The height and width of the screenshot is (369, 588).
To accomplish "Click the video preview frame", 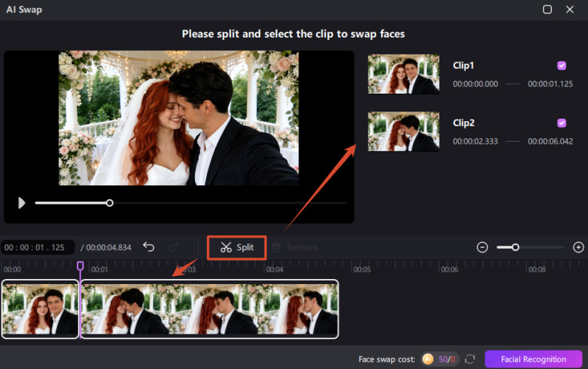I will 179,118.
